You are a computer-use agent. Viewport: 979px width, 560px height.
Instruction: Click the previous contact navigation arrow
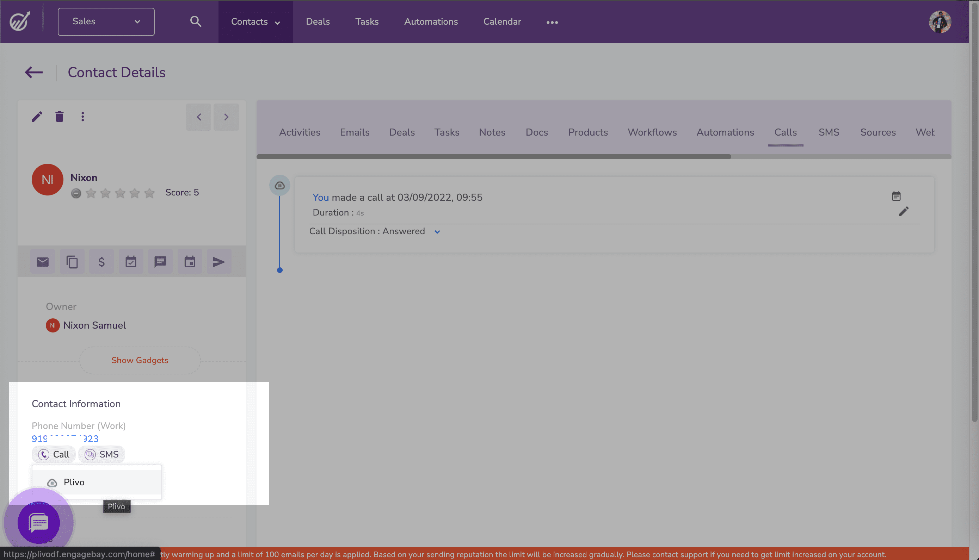[198, 116]
